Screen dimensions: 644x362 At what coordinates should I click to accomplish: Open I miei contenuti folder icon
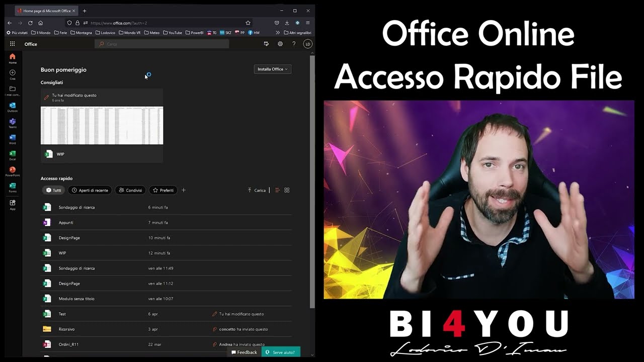click(x=13, y=90)
